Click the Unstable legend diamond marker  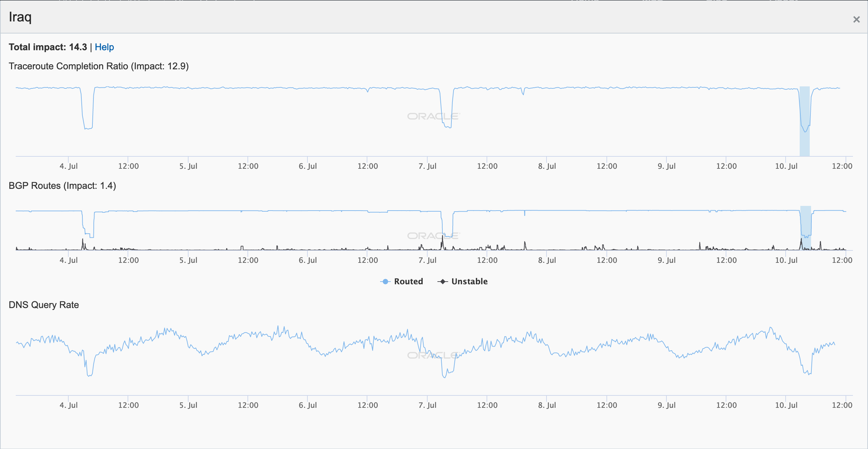click(x=442, y=281)
